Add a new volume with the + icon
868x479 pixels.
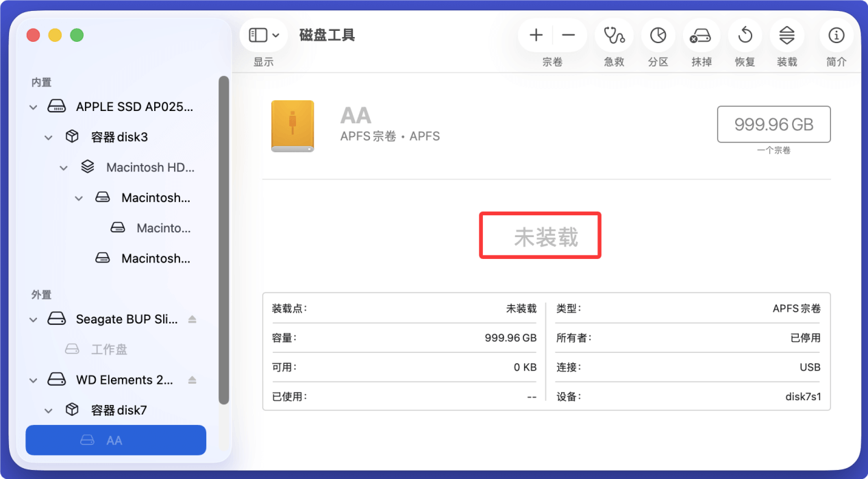point(535,35)
